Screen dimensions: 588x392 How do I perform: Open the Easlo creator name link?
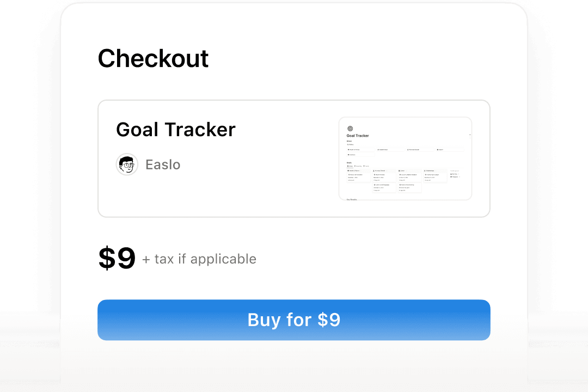tap(163, 164)
